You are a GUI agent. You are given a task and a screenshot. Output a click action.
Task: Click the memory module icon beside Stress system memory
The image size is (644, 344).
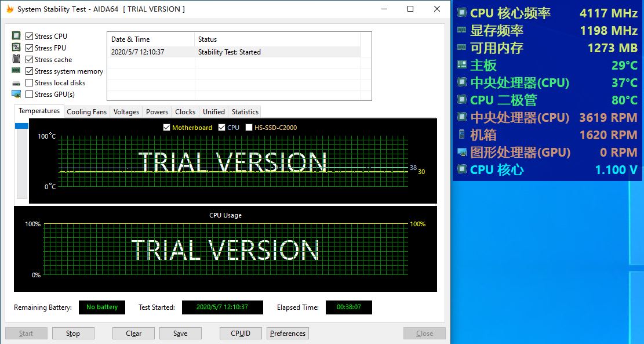pos(16,70)
